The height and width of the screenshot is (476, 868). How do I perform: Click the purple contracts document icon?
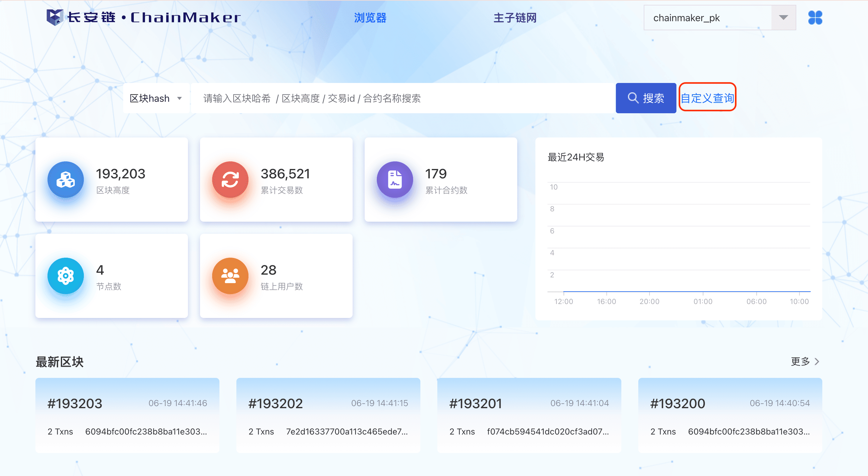395,179
